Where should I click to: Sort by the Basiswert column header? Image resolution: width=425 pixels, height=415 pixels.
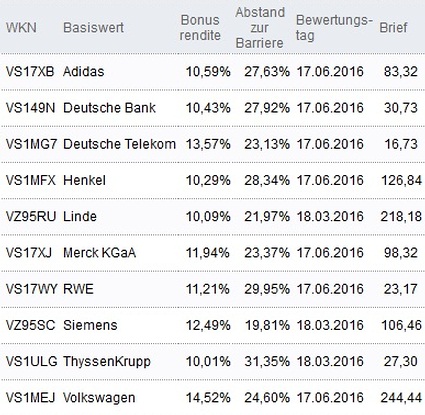(93, 28)
